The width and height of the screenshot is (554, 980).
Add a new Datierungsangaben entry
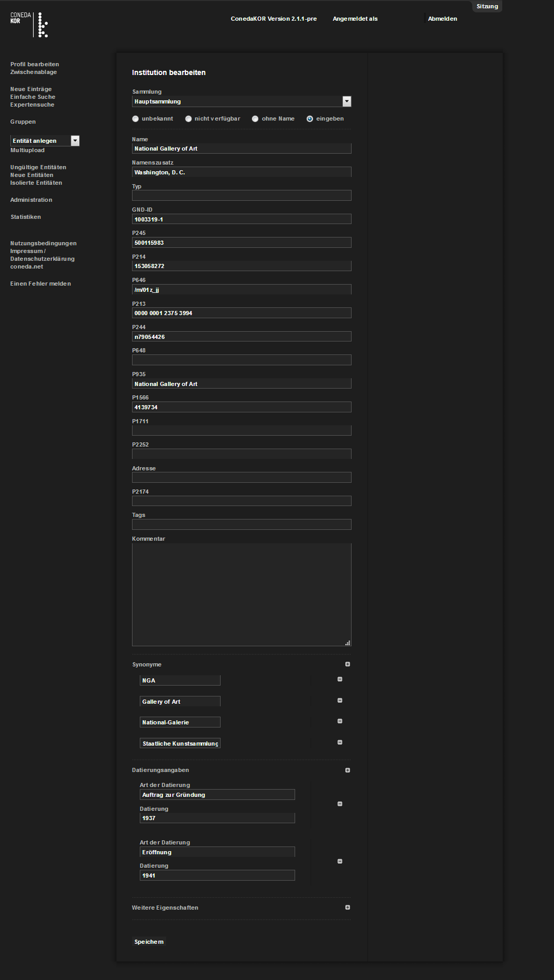(347, 770)
